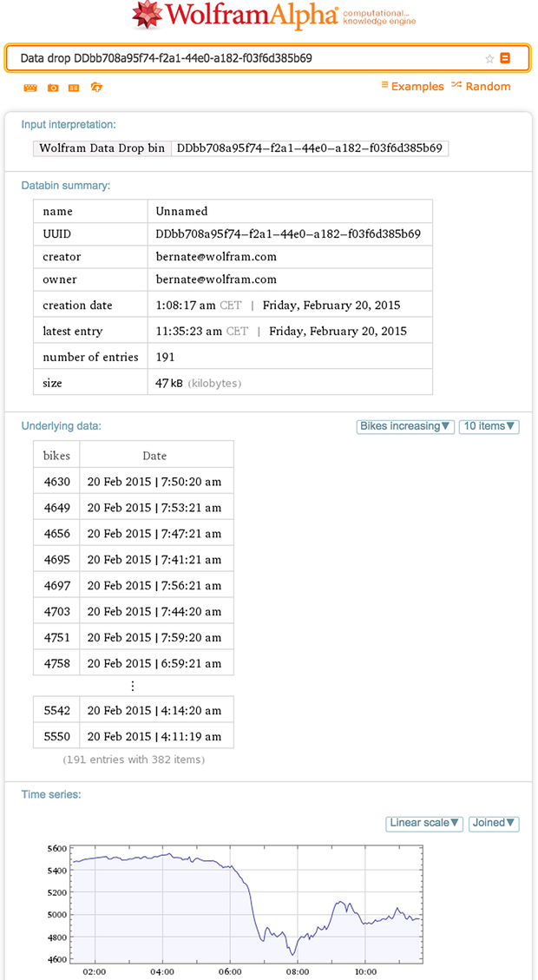Toggle the star to bookmark this query

[x=489, y=57]
